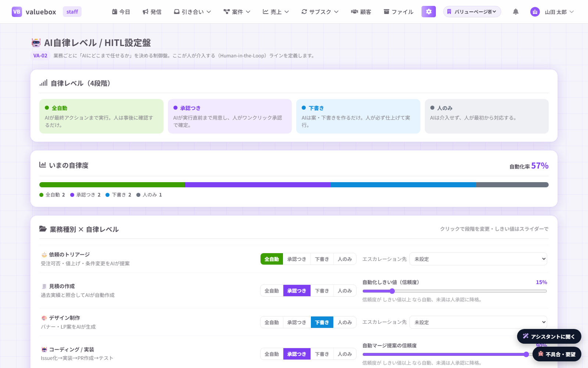Open エスカレーション先 dropdown for 依頼のトリアージ
Screen dimensions: 588x368
tap(478, 259)
